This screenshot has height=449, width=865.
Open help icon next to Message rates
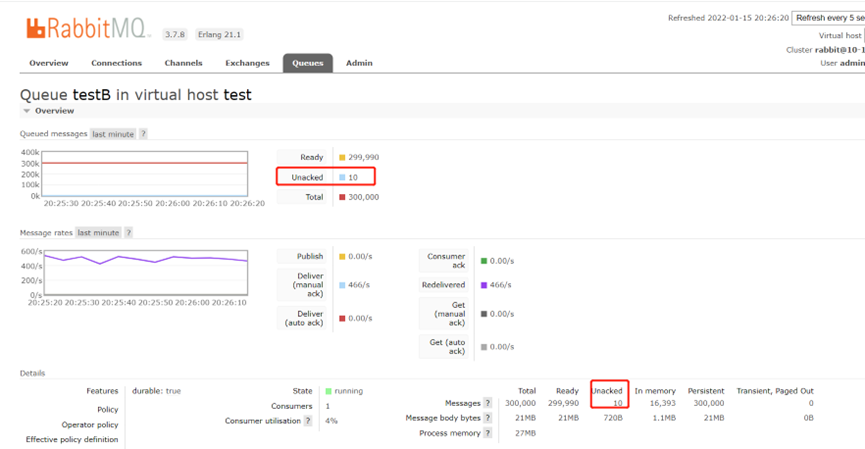pyautogui.click(x=129, y=233)
